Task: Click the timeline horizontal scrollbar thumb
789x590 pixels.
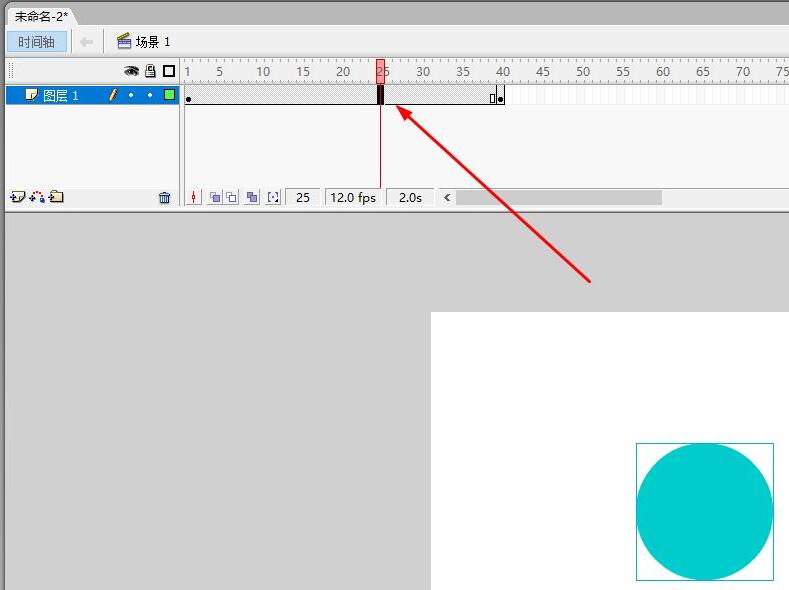Action: [x=559, y=198]
